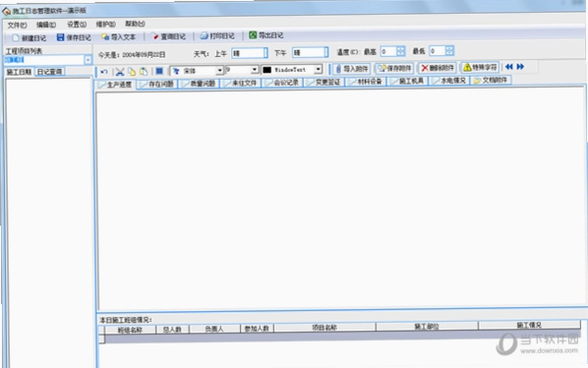Switch to the 日记查询 tab

pos(50,72)
